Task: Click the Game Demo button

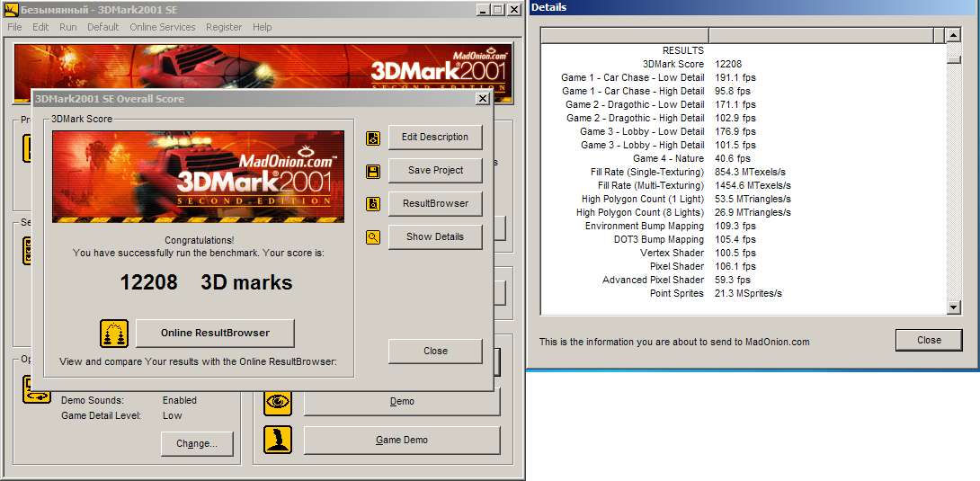Action: pos(402,441)
